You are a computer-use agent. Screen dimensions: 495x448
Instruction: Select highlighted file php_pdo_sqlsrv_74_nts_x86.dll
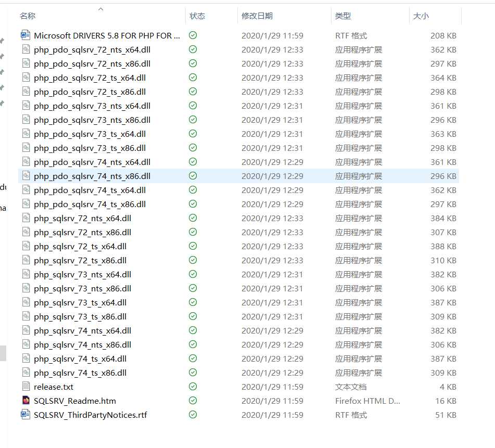point(92,176)
